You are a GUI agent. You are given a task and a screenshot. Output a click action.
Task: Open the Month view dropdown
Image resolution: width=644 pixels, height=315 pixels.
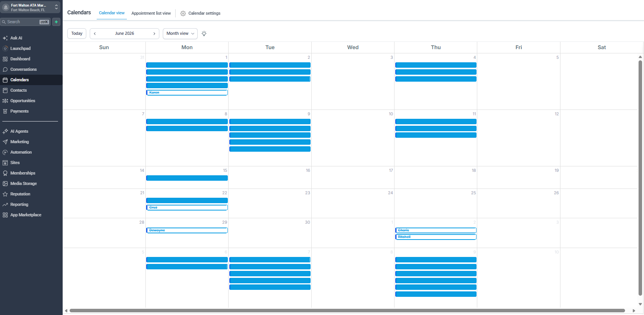click(180, 34)
